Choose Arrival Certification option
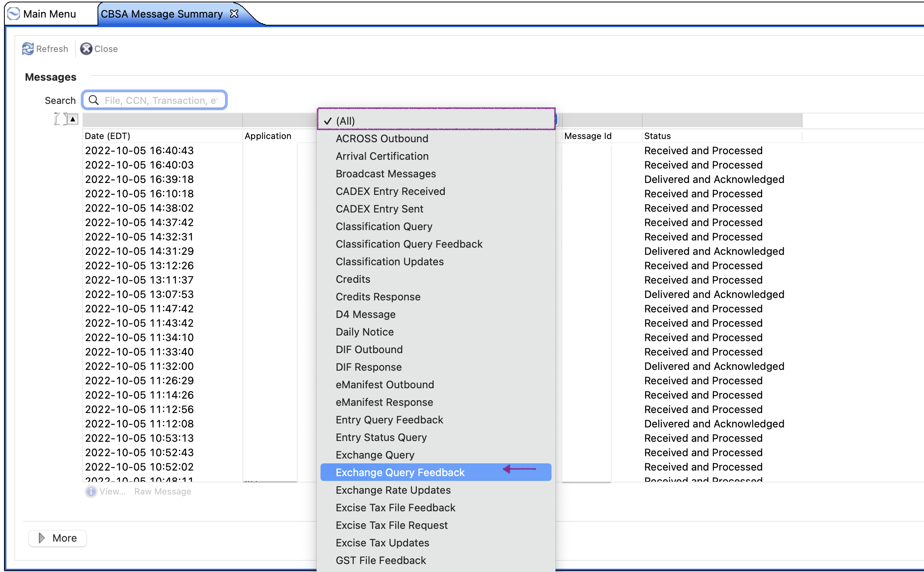Image resolution: width=924 pixels, height=572 pixels. [436, 156]
